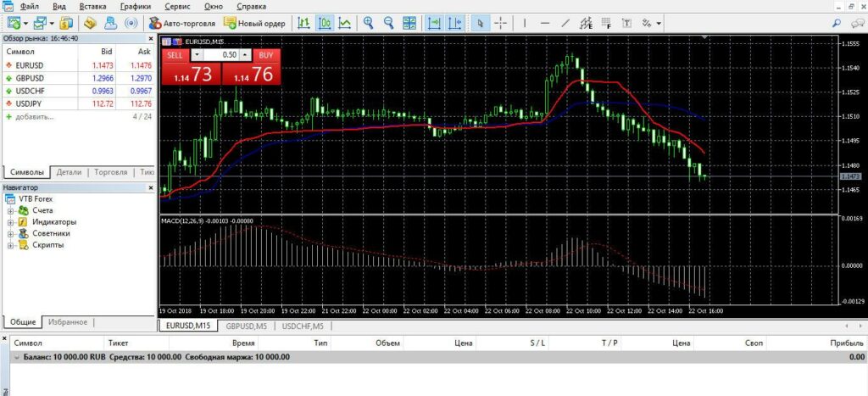Click the red SELL button
Image resolution: width=868 pixels, height=396 pixels.
[x=175, y=54]
